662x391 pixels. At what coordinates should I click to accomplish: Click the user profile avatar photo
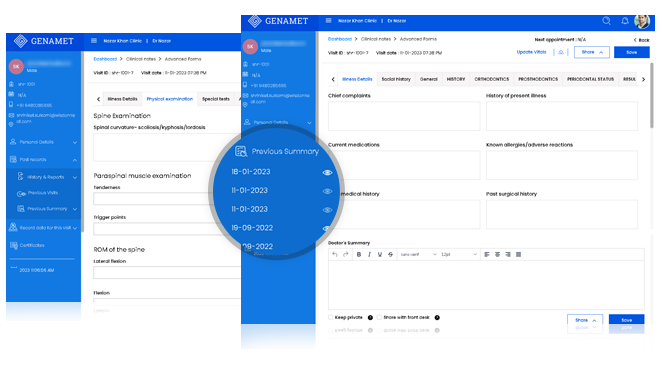pos(642,21)
